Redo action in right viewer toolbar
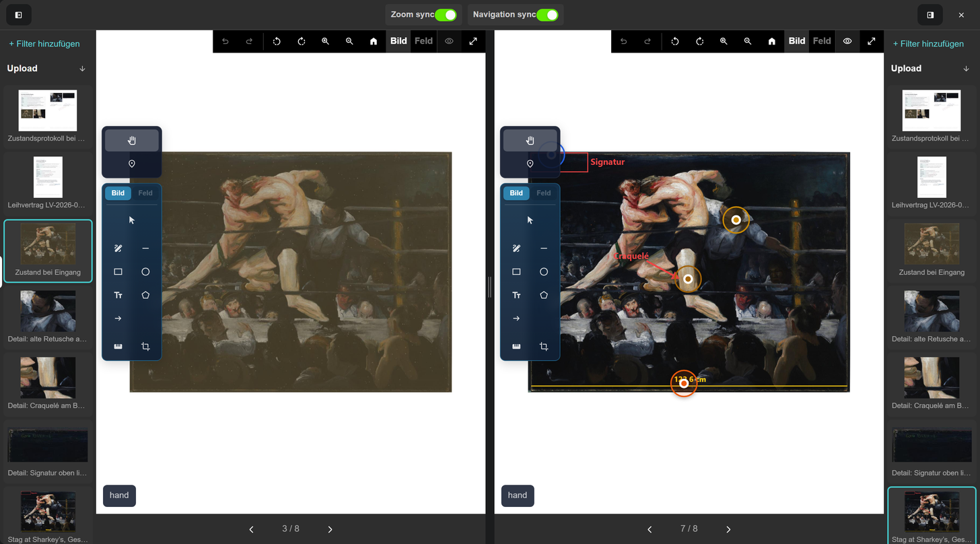 647,41
